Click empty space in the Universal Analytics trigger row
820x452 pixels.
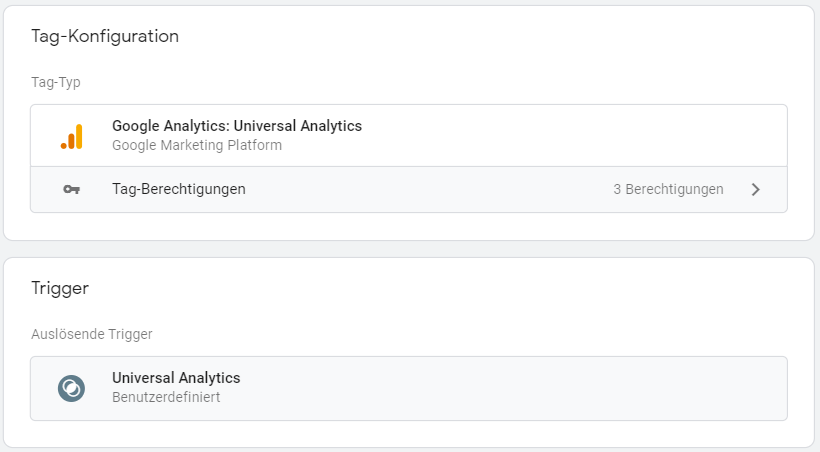coord(523,389)
